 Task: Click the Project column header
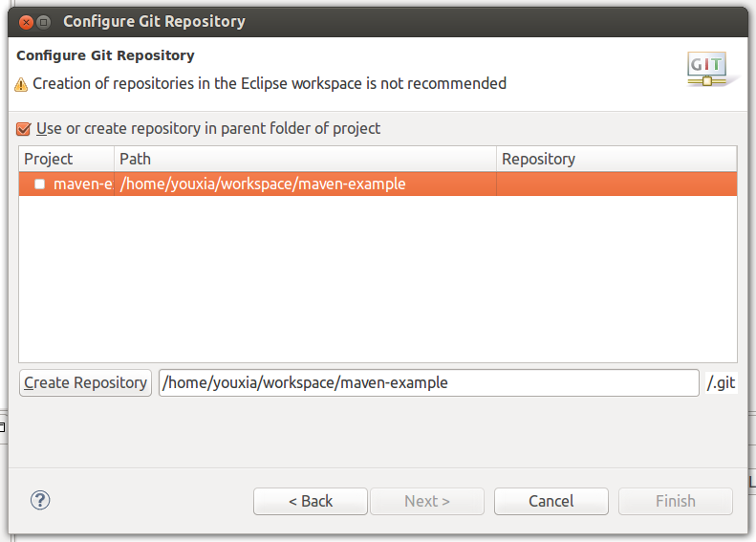pyautogui.click(x=67, y=159)
